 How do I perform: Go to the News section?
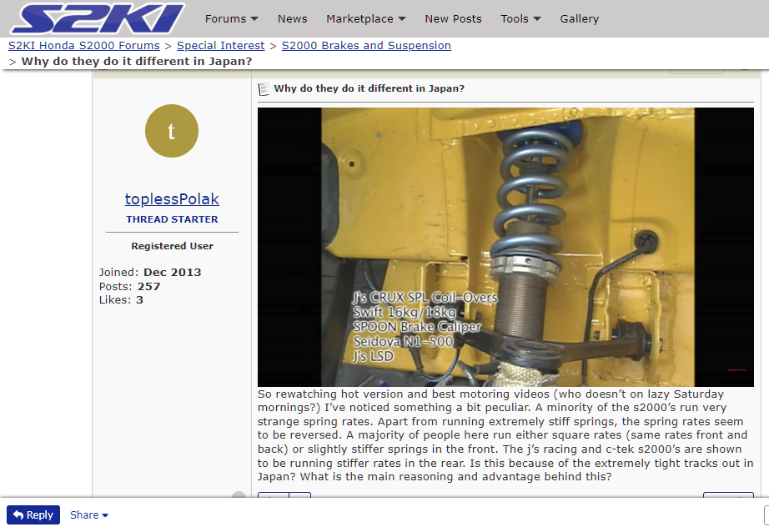point(292,18)
